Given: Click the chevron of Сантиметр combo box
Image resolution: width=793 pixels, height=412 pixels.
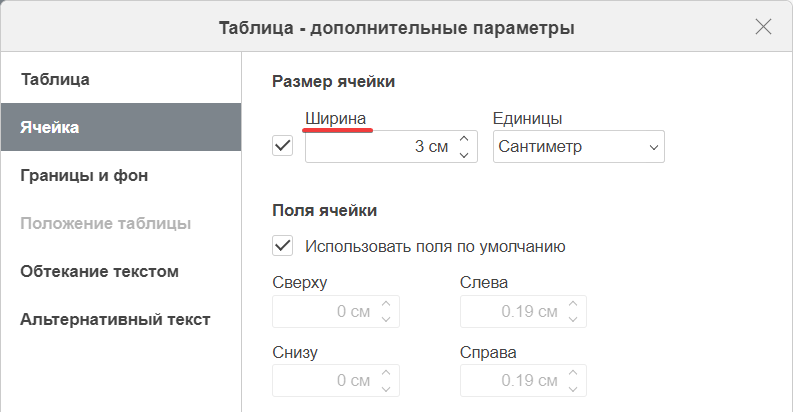Looking at the screenshot, I should tap(653, 147).
